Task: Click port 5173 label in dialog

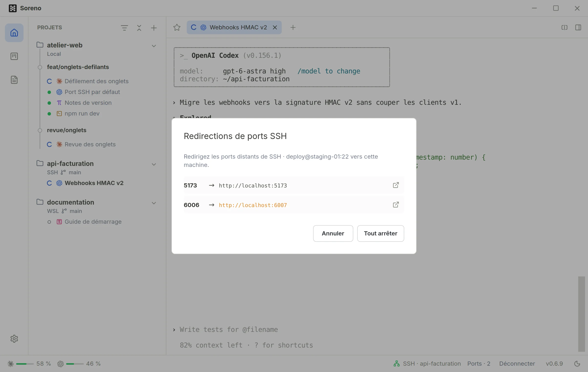Action: [190, 185]
